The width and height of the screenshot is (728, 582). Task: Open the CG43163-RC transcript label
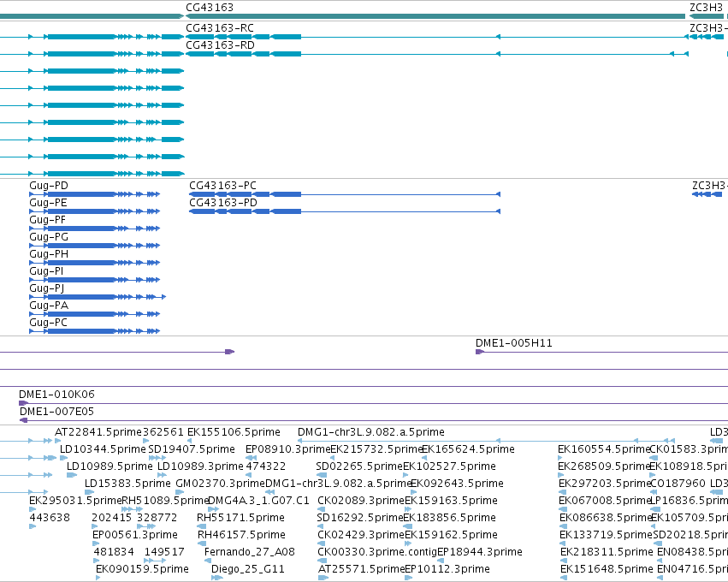pos(220,28)
